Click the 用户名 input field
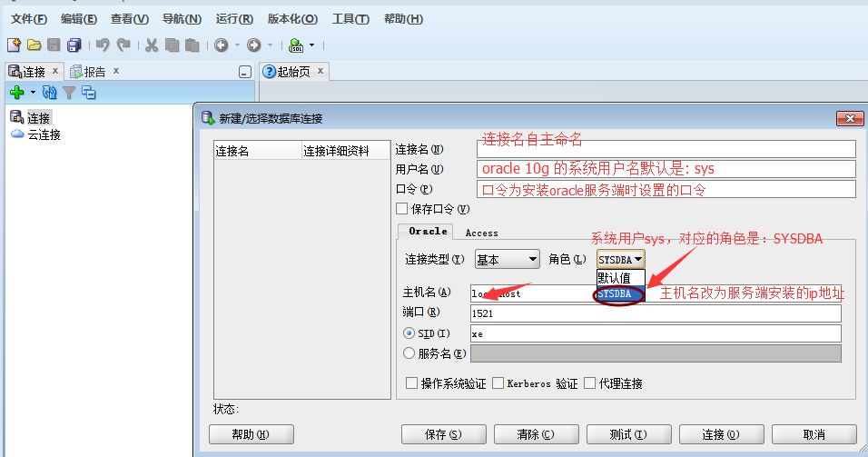This screenshot has height=457, width=868. (666, 169)
